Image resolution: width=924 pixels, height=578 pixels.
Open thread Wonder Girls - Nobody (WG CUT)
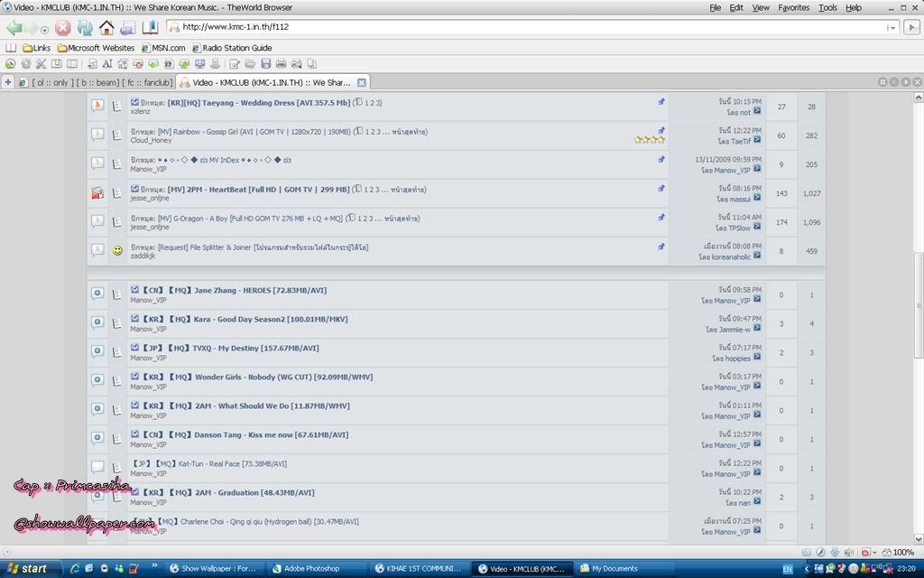257,377
